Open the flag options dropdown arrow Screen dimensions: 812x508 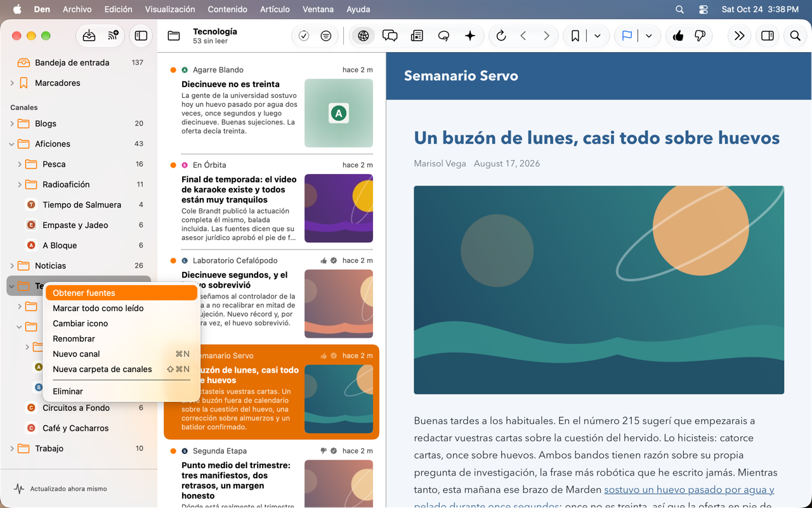click(649, 36)
